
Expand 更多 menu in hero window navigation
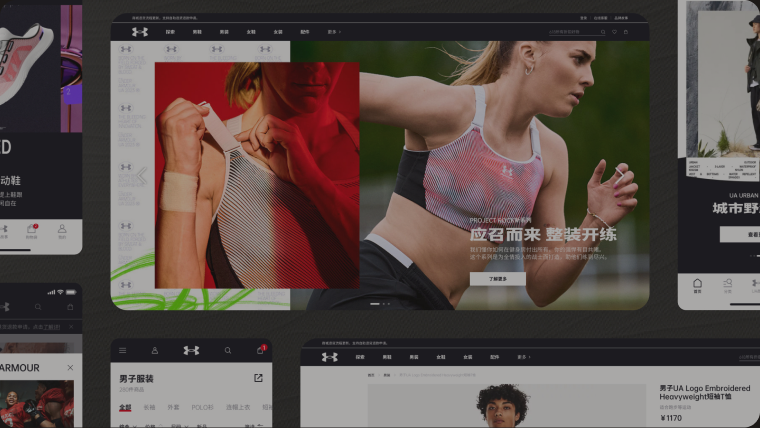[x=334, y=32]
